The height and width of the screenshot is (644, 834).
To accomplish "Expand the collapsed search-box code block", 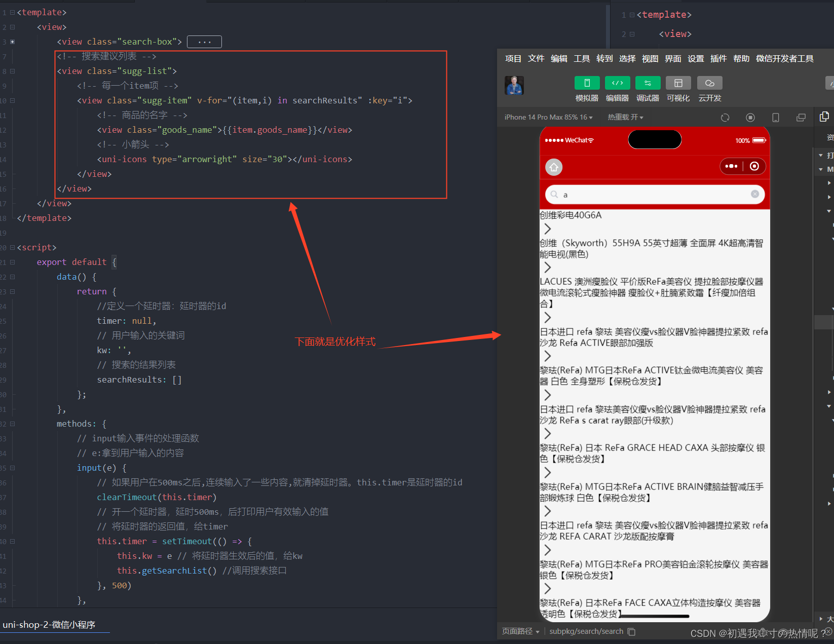I will [x=12, y=42].
